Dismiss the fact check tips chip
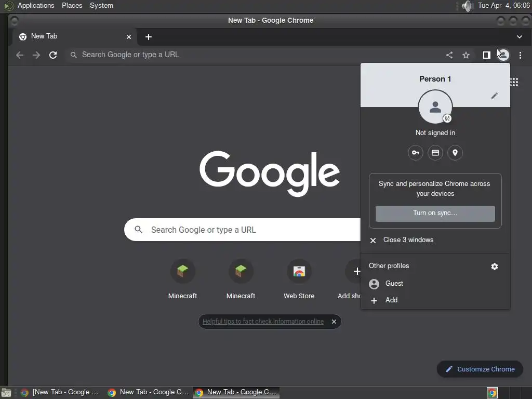Screen dimensions: 532x399 334,322
